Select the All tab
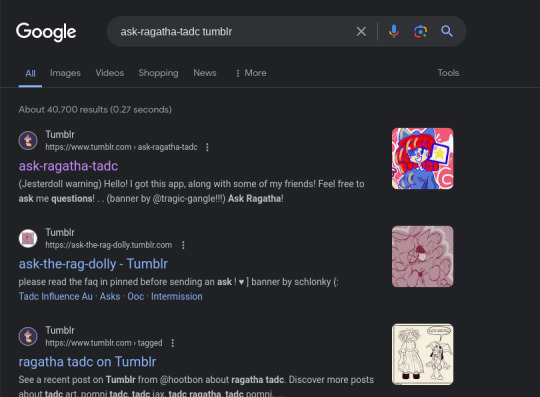 [x=30, y=73]
